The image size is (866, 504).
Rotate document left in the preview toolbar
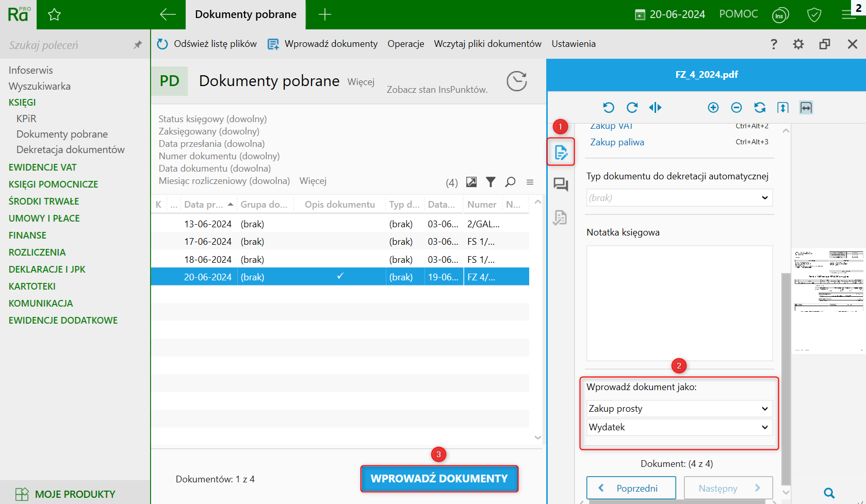tap(609, 107)
